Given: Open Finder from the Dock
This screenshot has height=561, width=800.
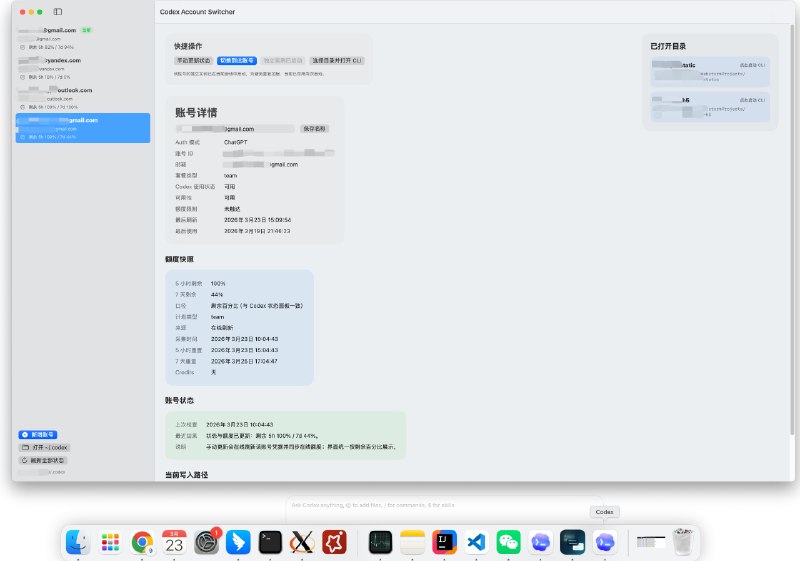Looking at the screenshot, I should (x=78, y=542).
